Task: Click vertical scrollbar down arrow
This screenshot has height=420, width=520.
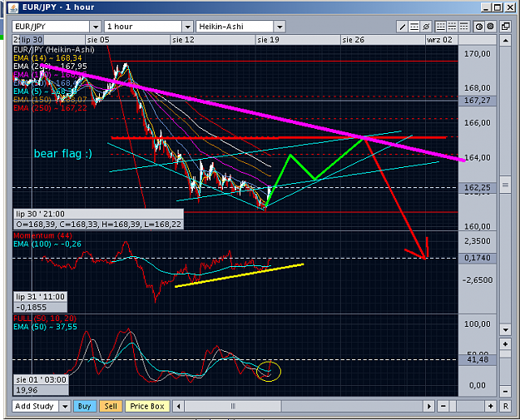Action: (505, 329)
